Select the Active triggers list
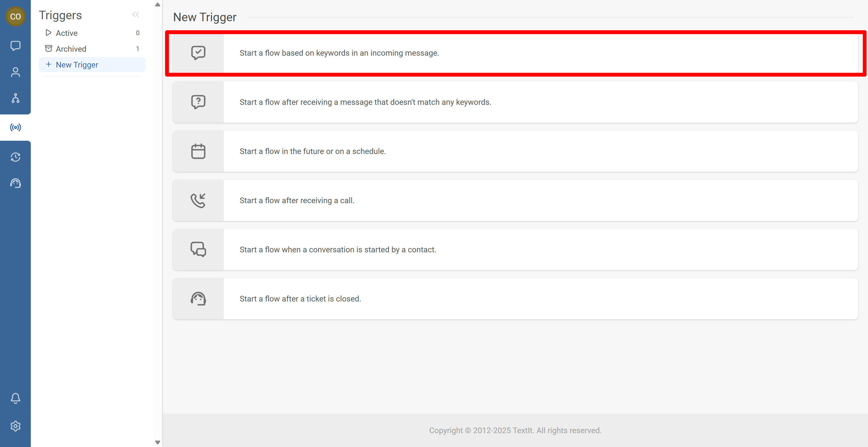Screen dimensions: 868x447 coord(66,33)
